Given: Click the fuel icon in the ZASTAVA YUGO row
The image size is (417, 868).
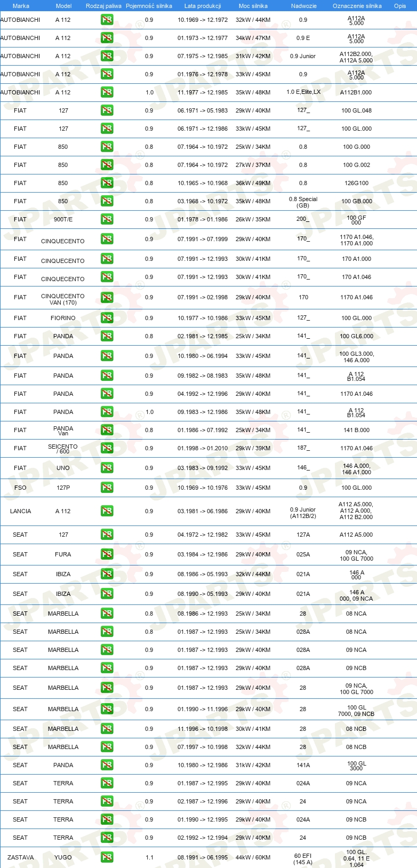Looking at the screenshot, I should (107, 857).
